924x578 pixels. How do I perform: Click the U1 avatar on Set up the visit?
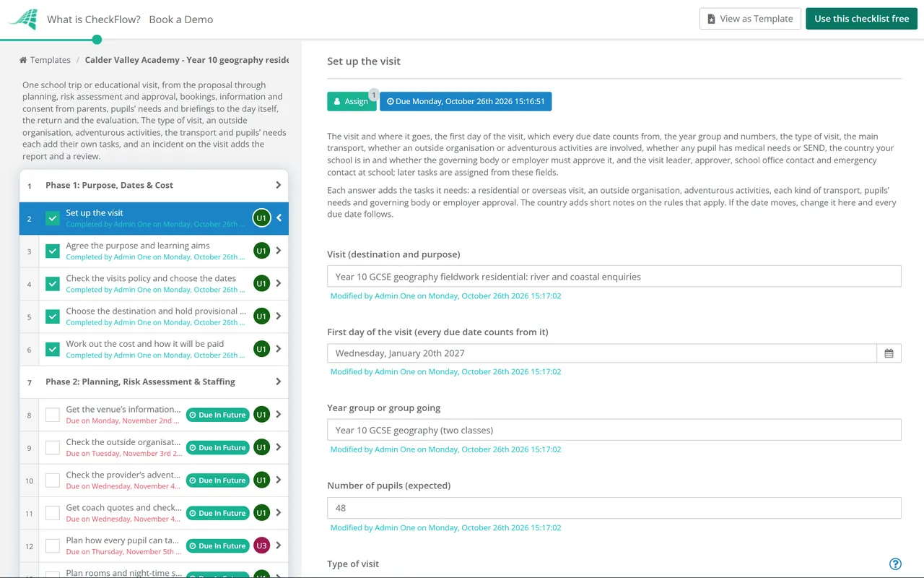tap(261, 218)
